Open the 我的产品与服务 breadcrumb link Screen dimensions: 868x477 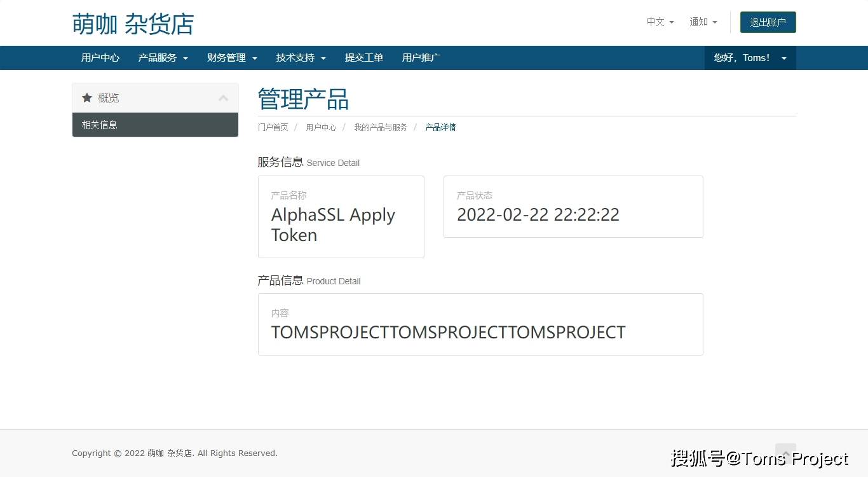pos(380,127)
